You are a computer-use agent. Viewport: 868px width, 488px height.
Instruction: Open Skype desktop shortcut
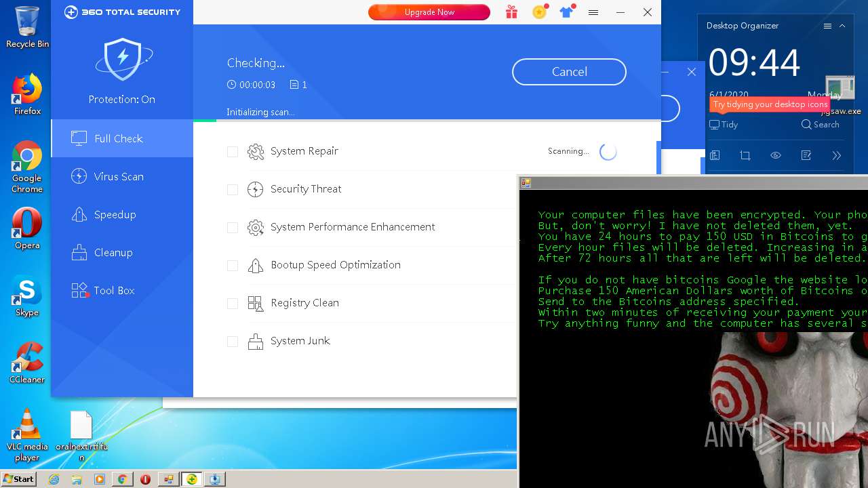click(x=27, y=297)
